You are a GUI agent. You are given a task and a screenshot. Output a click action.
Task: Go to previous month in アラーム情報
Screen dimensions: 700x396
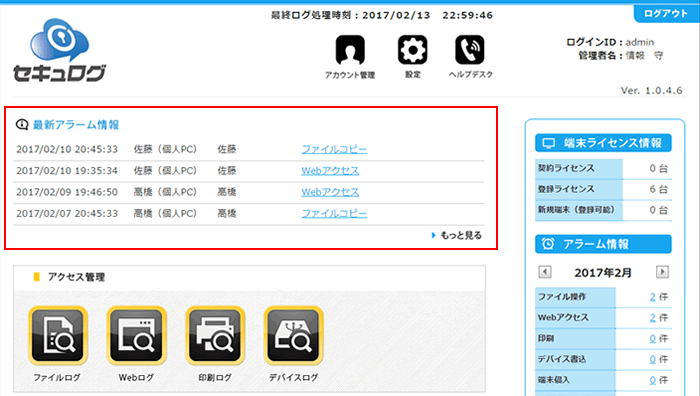545,272
